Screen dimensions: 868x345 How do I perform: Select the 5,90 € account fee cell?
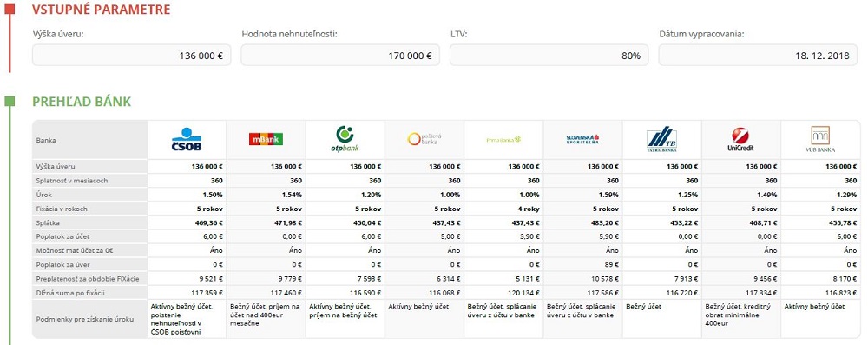point(582,237)
